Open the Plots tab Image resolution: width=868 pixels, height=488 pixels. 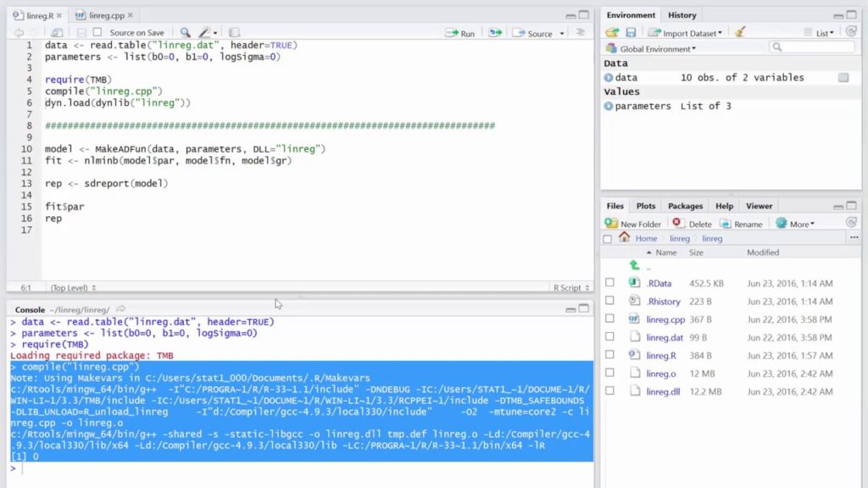(x=645, y=206)
